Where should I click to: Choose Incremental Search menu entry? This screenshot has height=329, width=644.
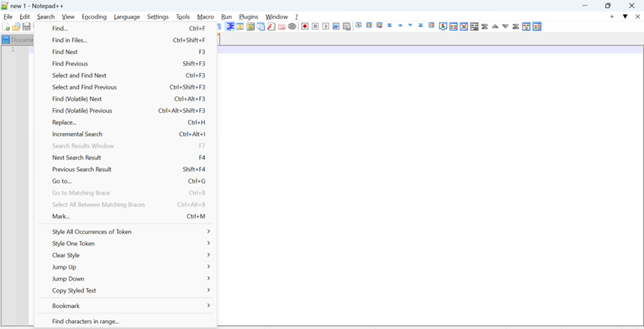point(126,134)
